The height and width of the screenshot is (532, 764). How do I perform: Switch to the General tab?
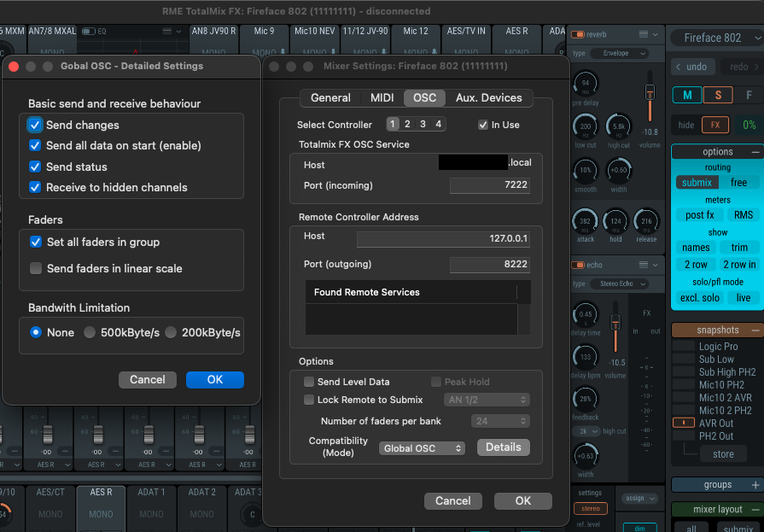[x=330, y=98]
